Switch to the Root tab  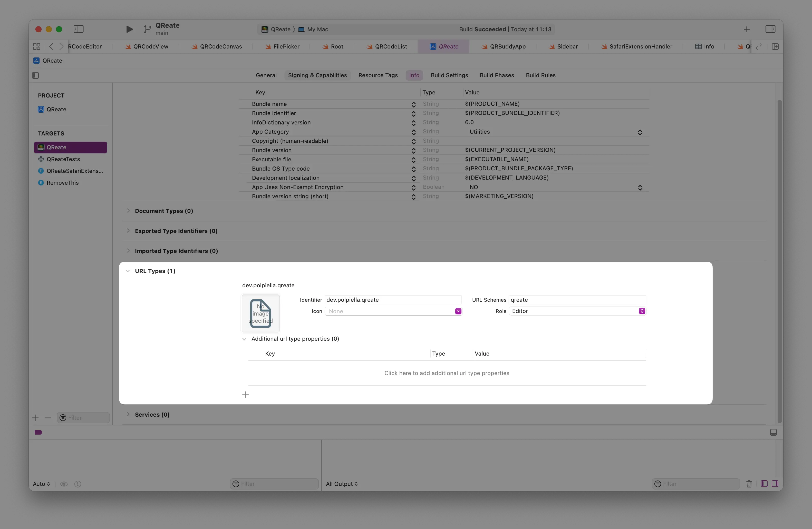[x=333, y=46]
